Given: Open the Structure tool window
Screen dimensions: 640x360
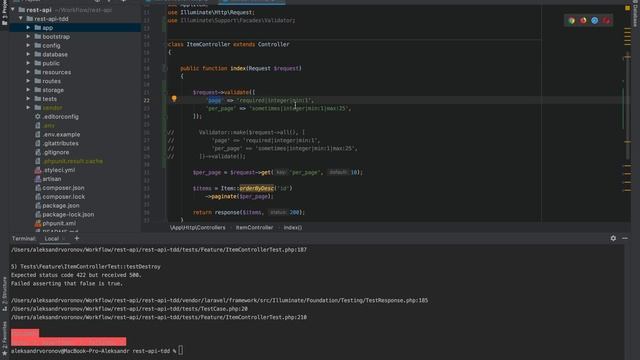Looking at the screenshot, I should point(4,294).
